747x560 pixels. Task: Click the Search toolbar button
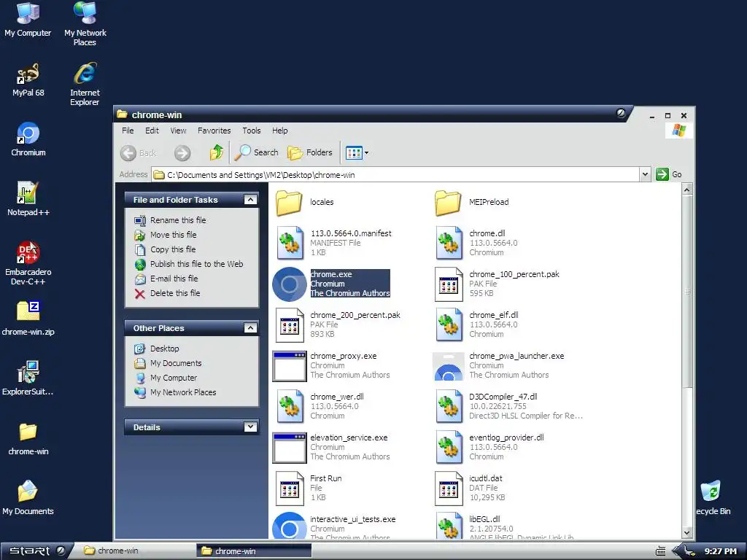tap(256, 152)
